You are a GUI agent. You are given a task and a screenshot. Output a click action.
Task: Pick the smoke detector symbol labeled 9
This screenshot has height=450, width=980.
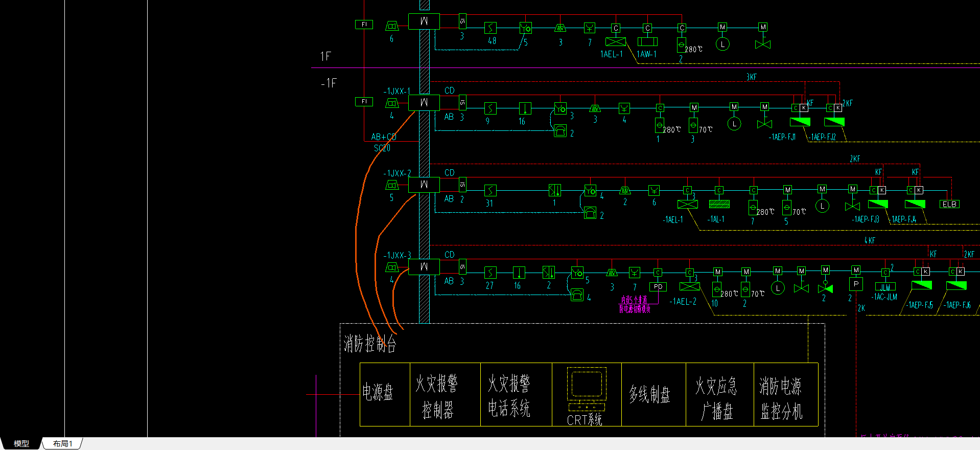click(x=490, y=108)
